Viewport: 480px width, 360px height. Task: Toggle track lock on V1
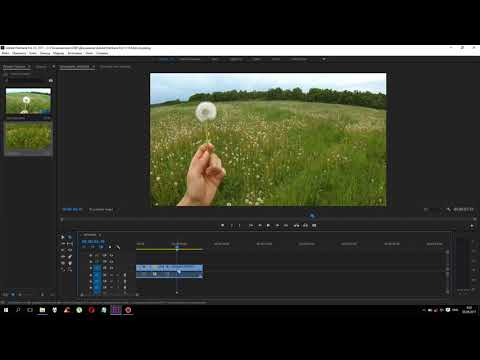(91, 268)
